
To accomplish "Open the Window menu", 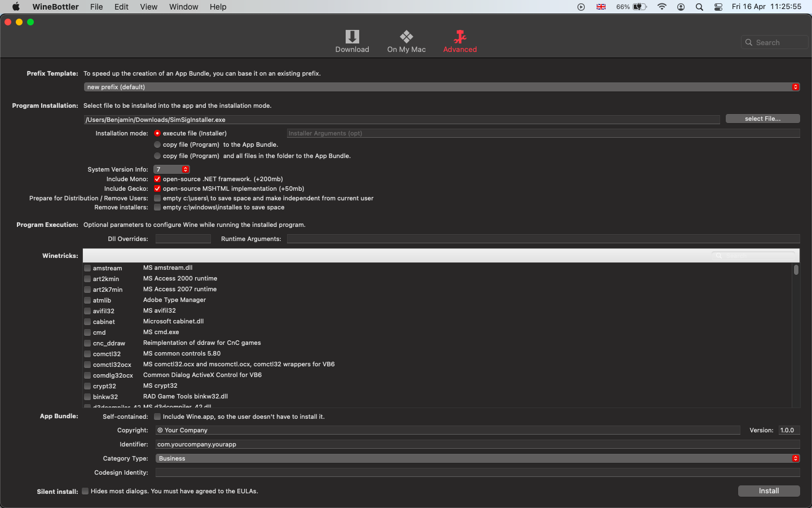I will click(184, 7).
